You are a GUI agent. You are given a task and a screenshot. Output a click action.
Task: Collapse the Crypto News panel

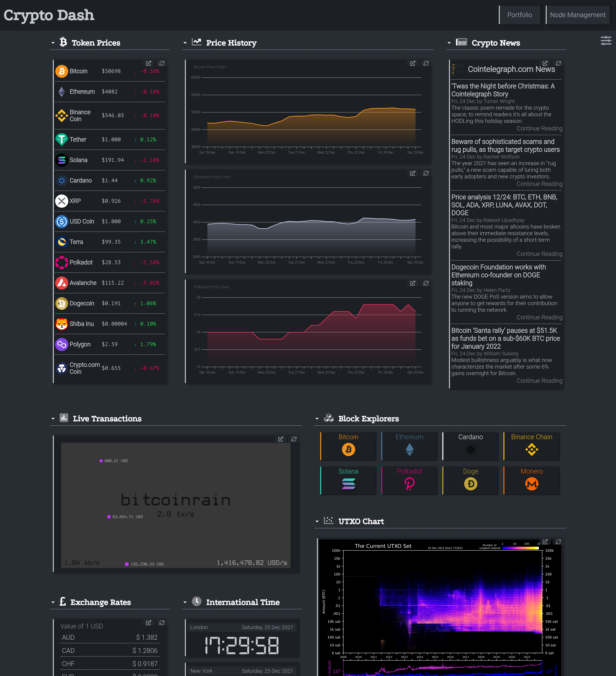pos(449,43)
